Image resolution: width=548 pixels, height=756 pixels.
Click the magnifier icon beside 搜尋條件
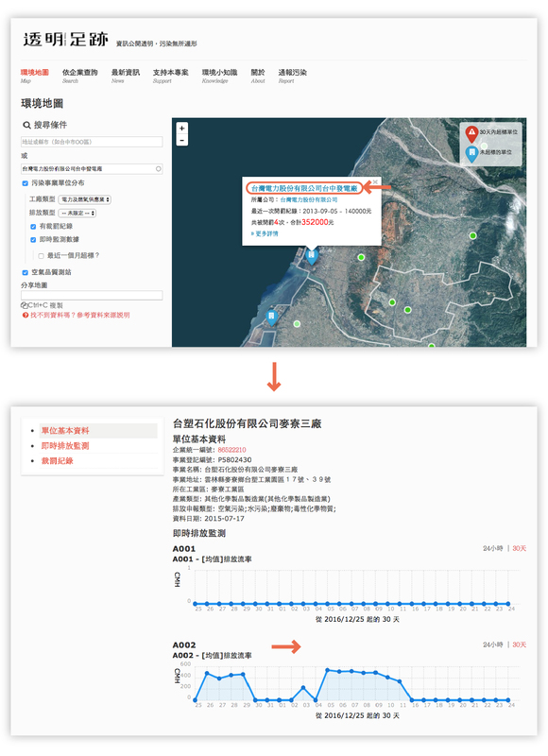click(26, 126)
